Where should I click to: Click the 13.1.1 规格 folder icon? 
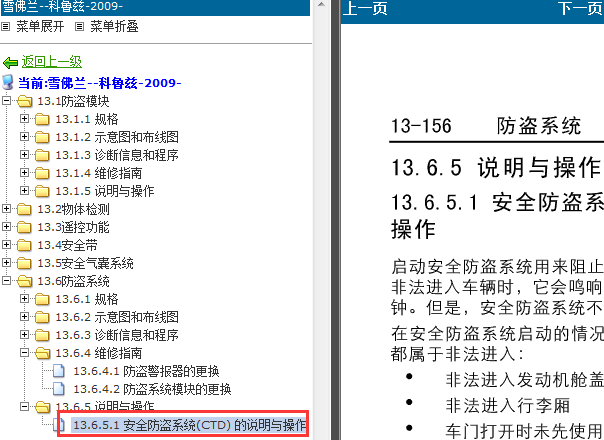coord(42,119)
